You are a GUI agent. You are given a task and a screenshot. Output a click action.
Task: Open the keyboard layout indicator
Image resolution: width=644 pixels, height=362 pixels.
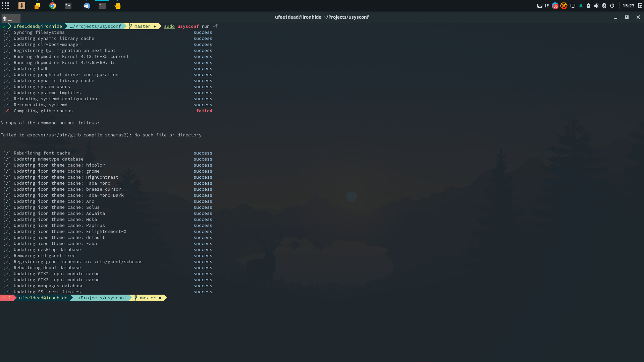540,6
